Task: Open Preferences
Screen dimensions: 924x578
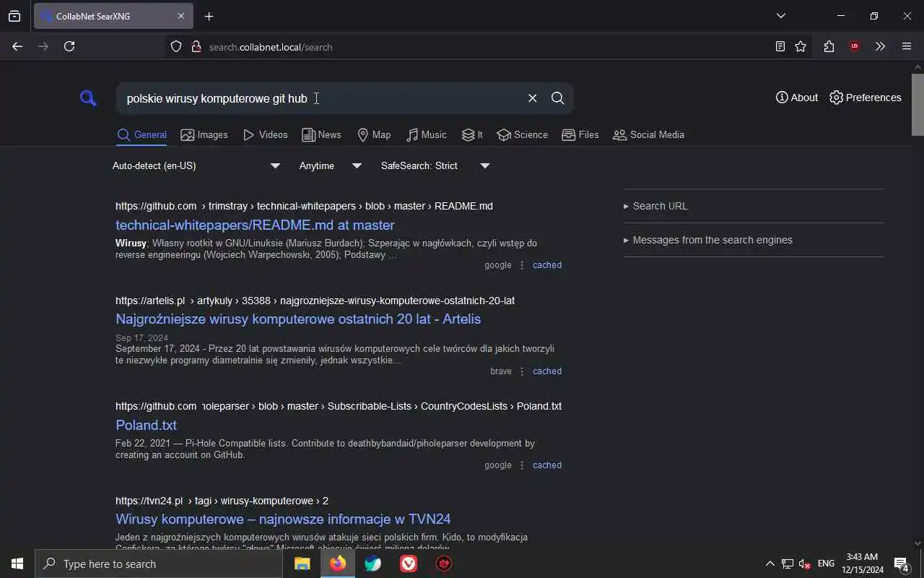Action: 866,98
